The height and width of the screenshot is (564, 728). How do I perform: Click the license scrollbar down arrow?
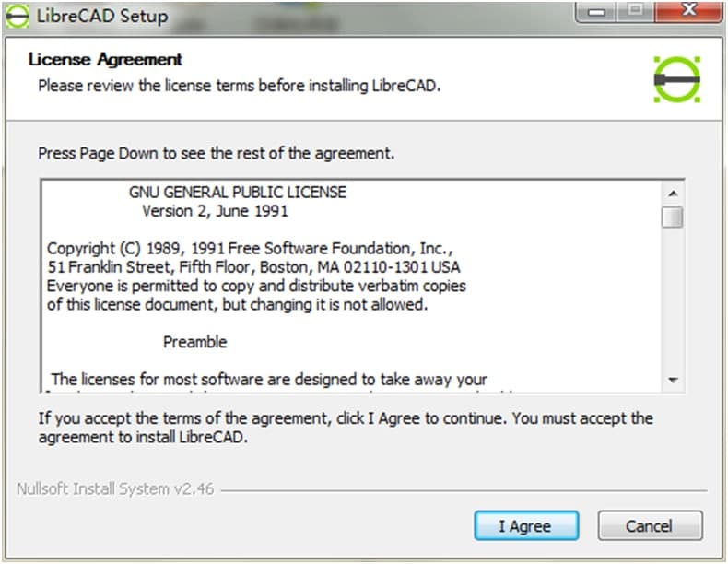click(x=673, y=380)
